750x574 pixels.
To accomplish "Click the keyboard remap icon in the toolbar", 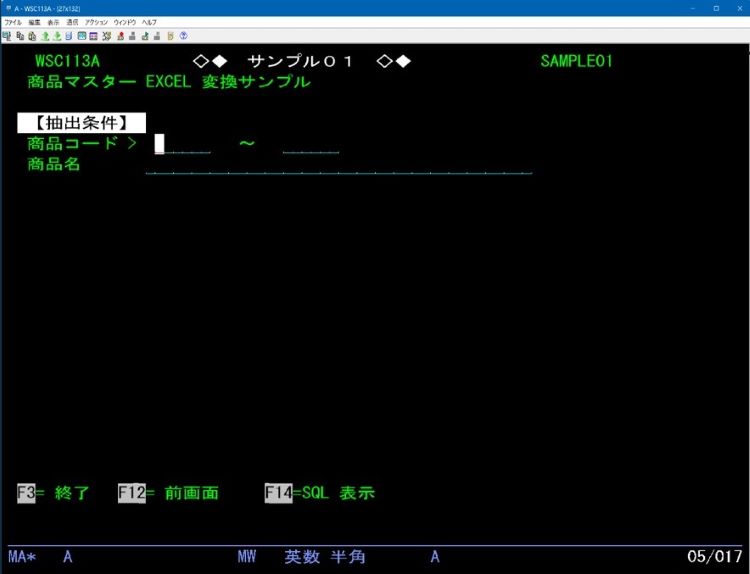I will pyautogui.click(x=94, y=35).
